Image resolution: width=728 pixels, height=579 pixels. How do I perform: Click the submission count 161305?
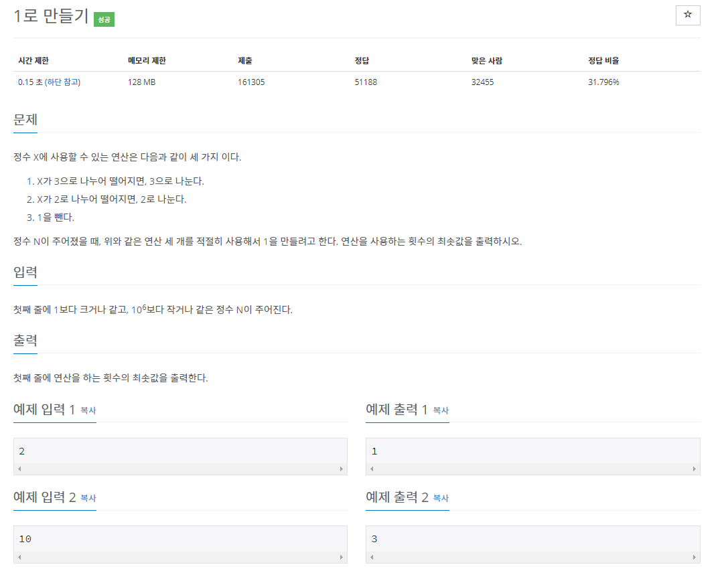pos(251,82)
